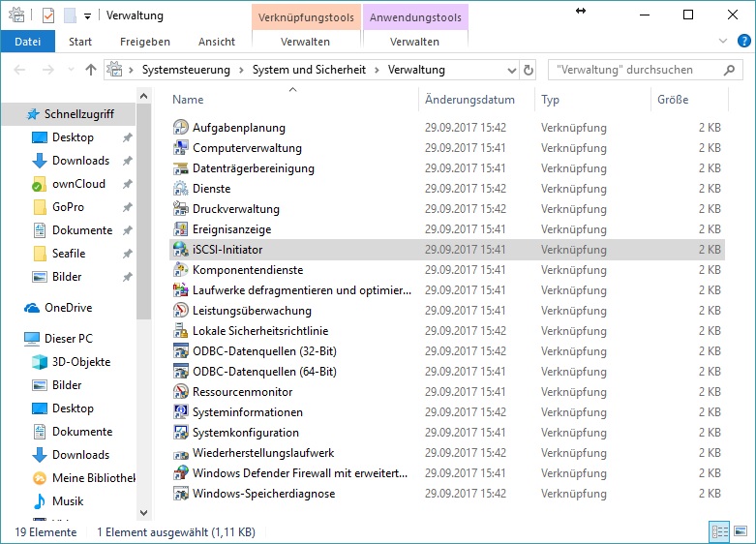Select the Windows Defender Firewall icon
Viewport: 756px width, 544px height.
[181, 472]
